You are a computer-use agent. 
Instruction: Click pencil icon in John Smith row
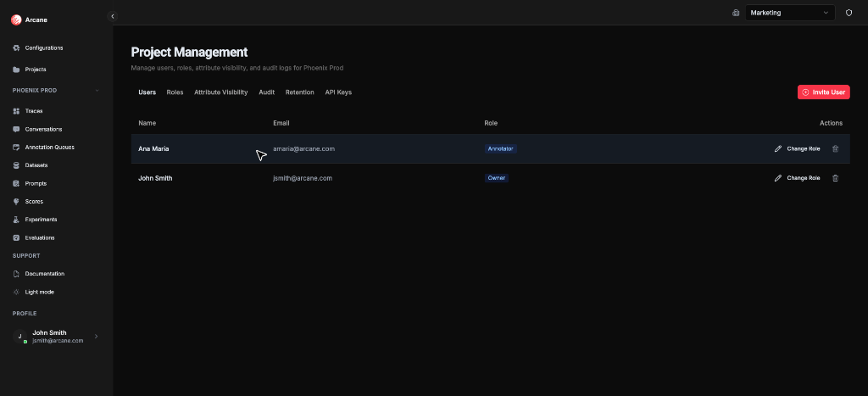[778, 178]
